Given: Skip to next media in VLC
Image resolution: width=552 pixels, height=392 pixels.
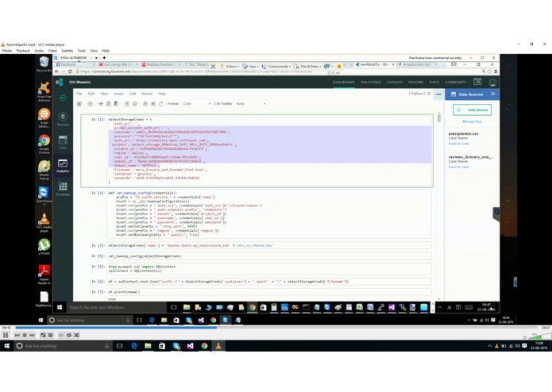Looking at the screenshot, I should tap(32, 335).
